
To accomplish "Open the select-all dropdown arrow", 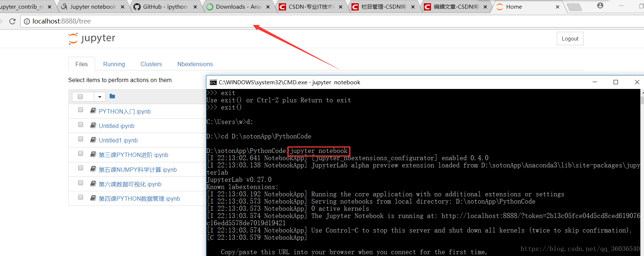I will pos(100,97).
